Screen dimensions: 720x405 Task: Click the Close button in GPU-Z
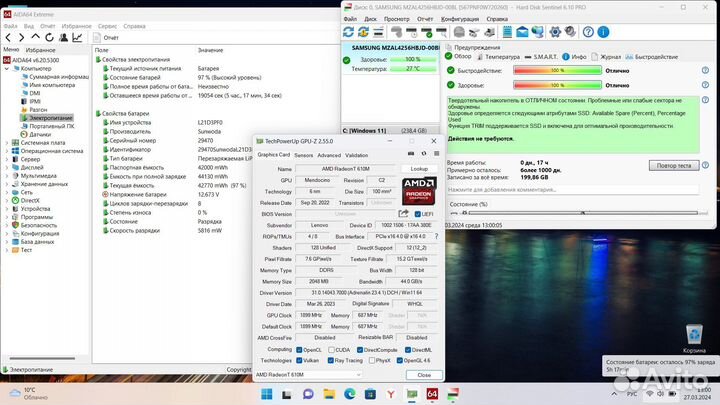[x=424, y=375]
